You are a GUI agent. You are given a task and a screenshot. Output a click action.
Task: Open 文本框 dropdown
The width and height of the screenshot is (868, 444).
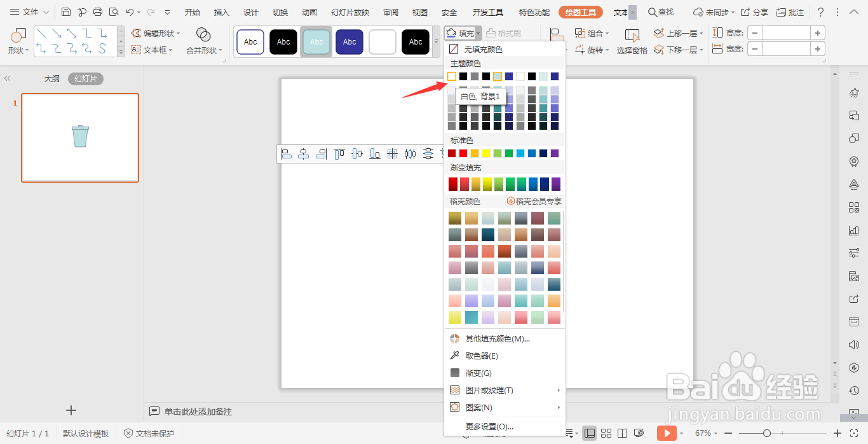point(153,50)
